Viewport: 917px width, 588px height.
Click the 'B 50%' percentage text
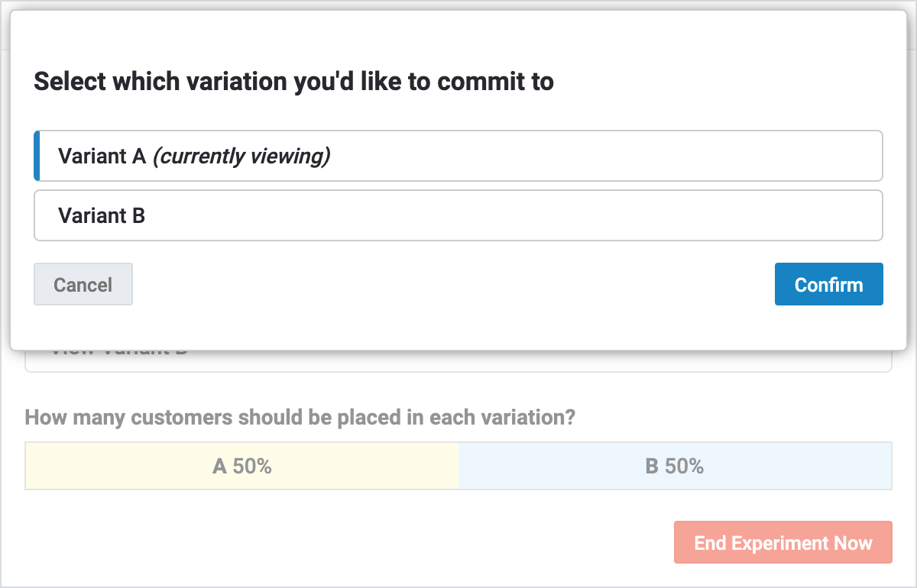click(x=674, y=466)
